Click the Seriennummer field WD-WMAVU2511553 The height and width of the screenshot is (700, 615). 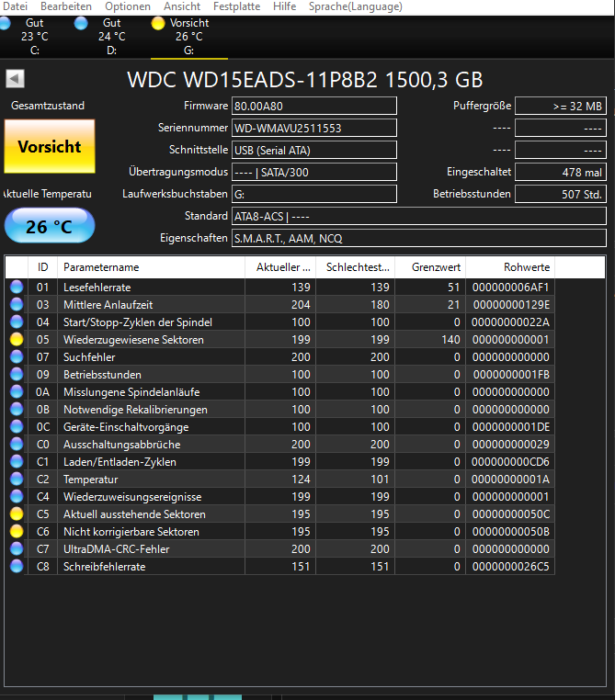tap(314, 128)
